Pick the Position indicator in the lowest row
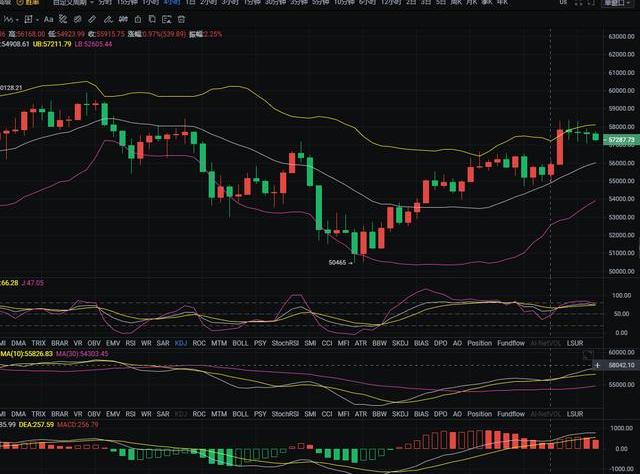Image resolution: width=640 pixels, height=474 pixels. (x=479, y=413)
